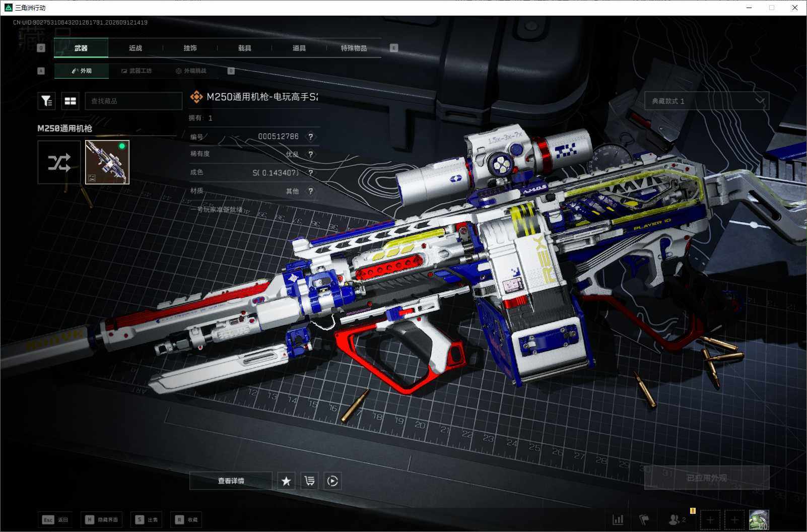Open the player avatar profile
The width and height of the screenshot is (807, 532).
pyautogui.click(x=759, y=519)
